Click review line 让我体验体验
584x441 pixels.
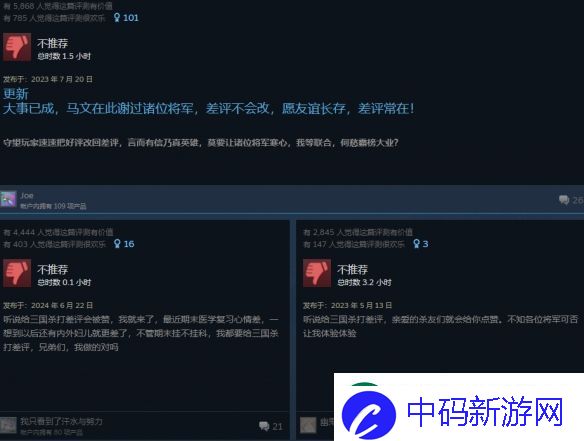pyautogui.click(x=330, y=333)
